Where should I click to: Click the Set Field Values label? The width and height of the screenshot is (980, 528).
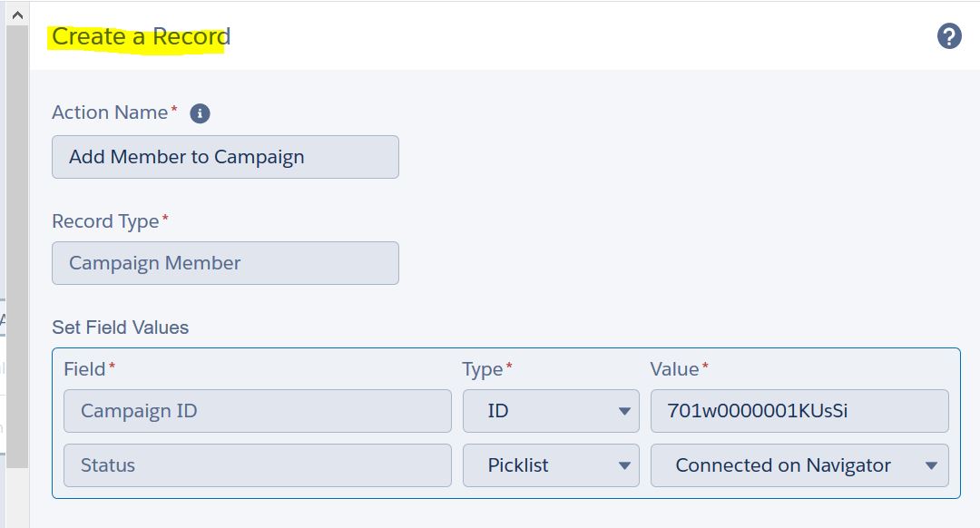(120, 328)
